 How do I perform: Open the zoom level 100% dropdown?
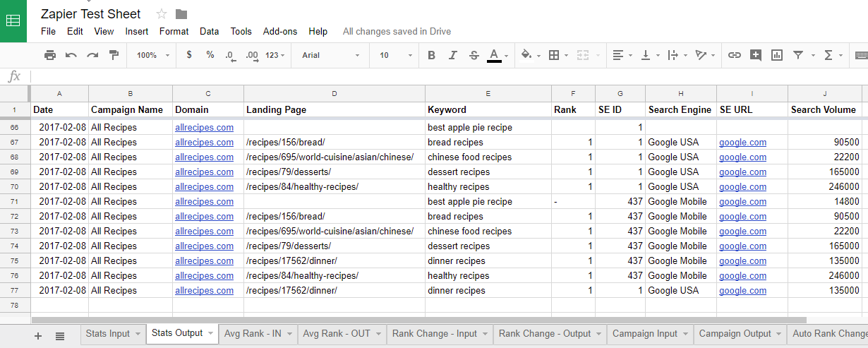click(x=153, y=55)
